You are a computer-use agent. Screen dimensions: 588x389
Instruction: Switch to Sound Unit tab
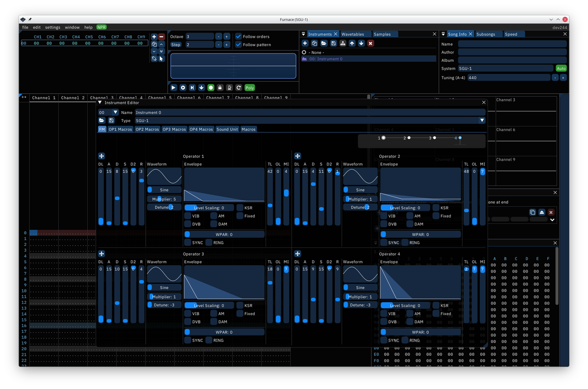[x=227, y=129]
